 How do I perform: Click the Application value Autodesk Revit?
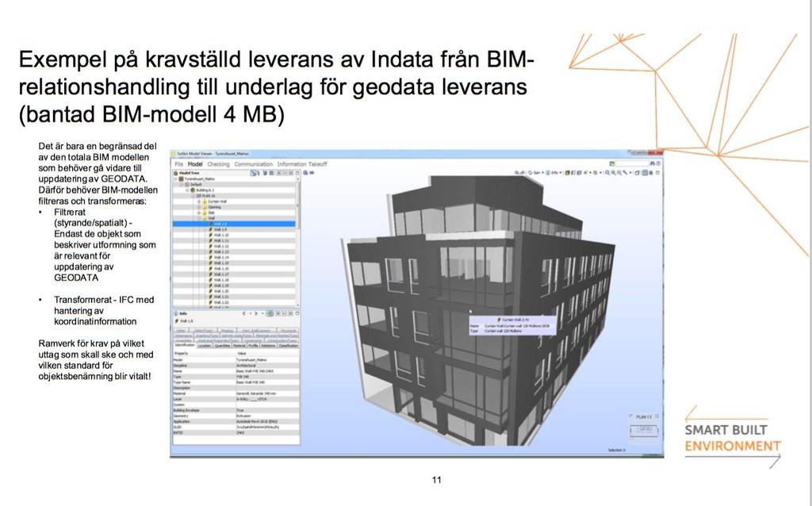(257, 422)
